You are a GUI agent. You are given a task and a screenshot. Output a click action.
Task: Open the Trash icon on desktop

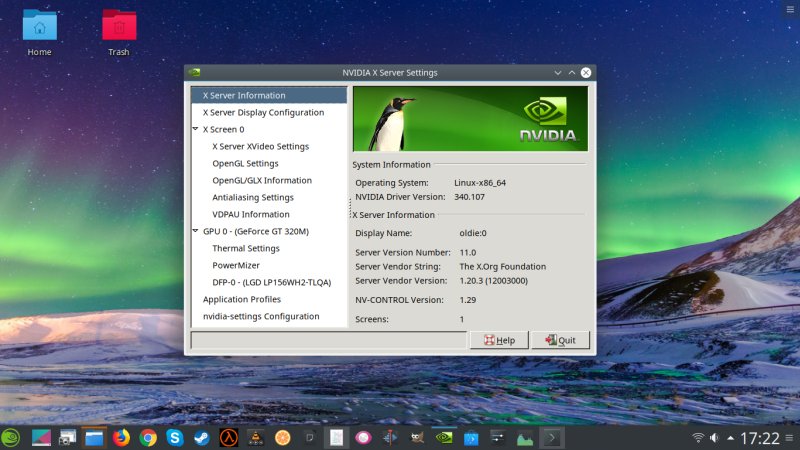click(118, 33)
